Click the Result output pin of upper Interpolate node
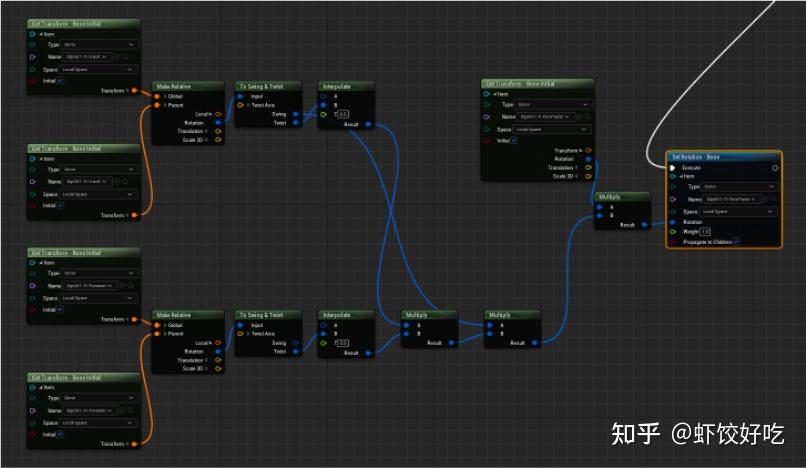The height and width of the screenshot is (468, 806). pyautogui.click(x=367, y=124)
